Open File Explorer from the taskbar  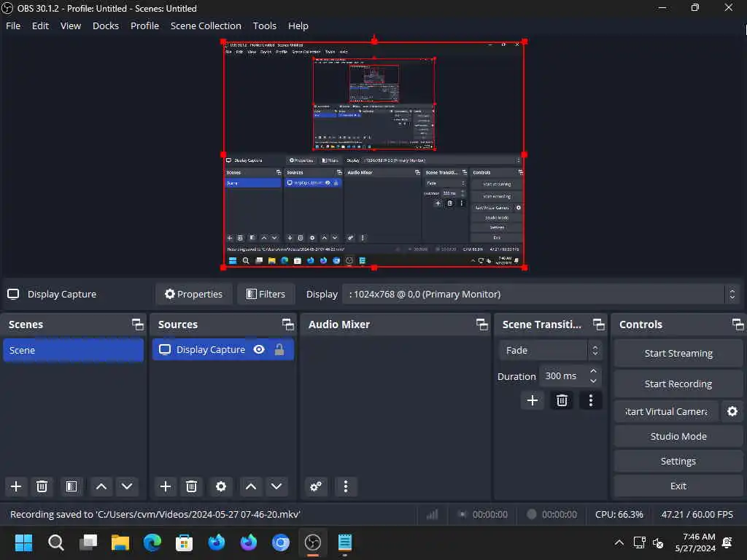click(x=120, y=542)
